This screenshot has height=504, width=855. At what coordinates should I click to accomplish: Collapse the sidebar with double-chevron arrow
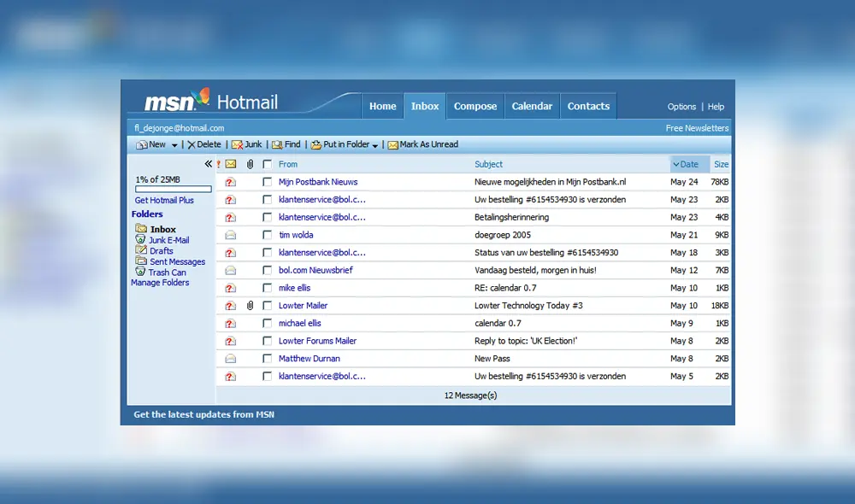208,164
